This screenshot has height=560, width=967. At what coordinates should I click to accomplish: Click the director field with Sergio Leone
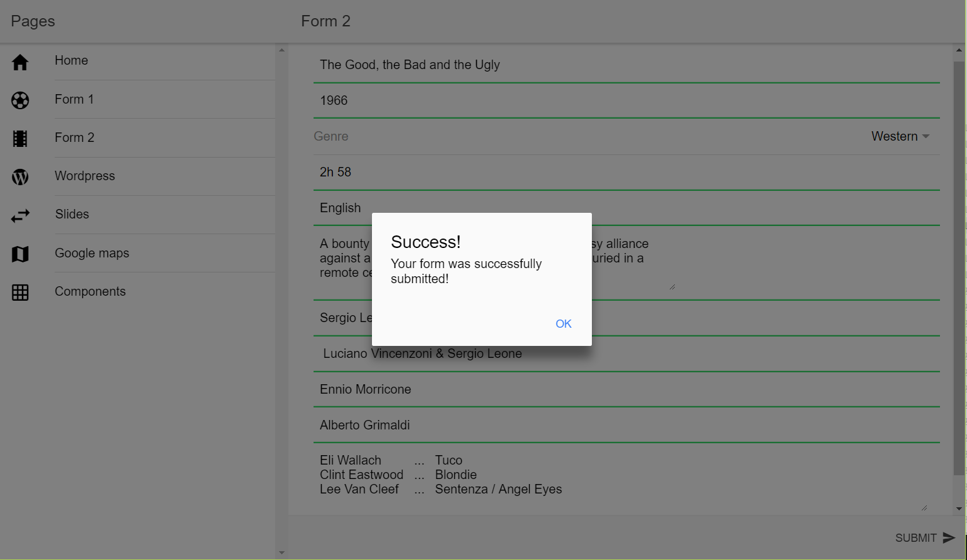[626, 318]
